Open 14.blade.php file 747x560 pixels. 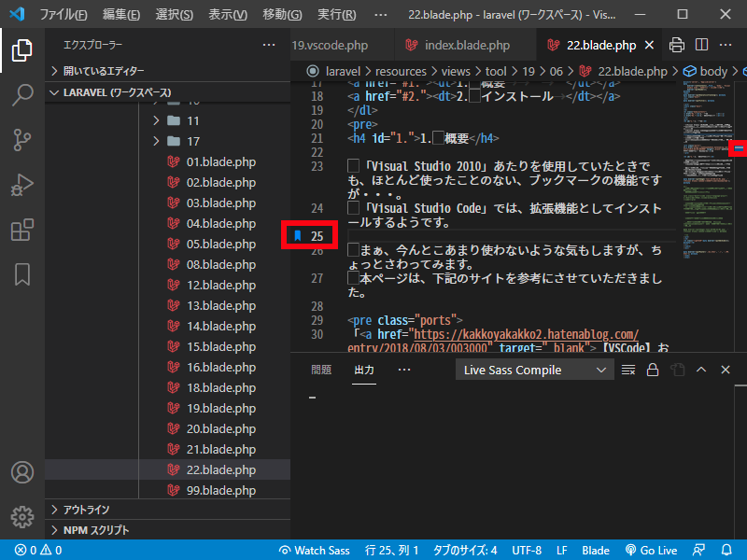click(x=221, y=326)
